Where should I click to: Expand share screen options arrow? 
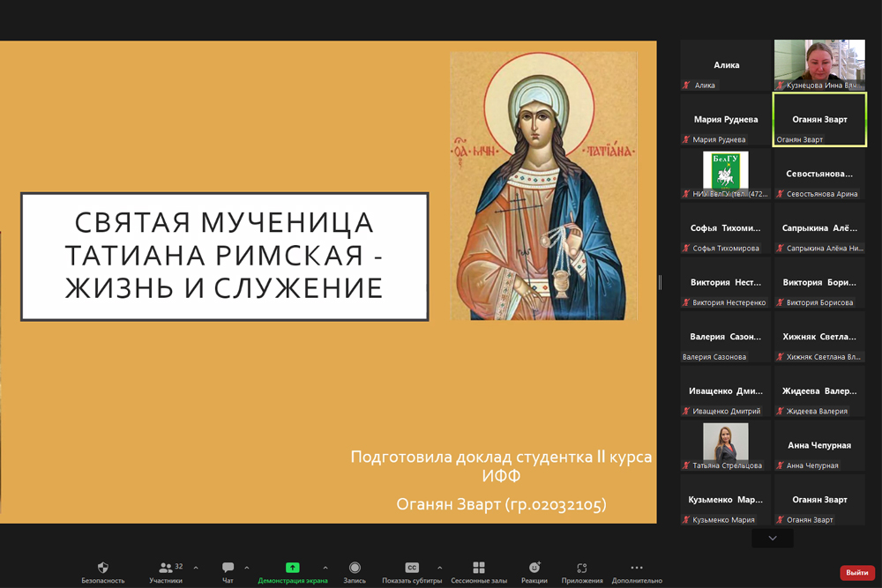pyautogui.click(x=325, y=568)
